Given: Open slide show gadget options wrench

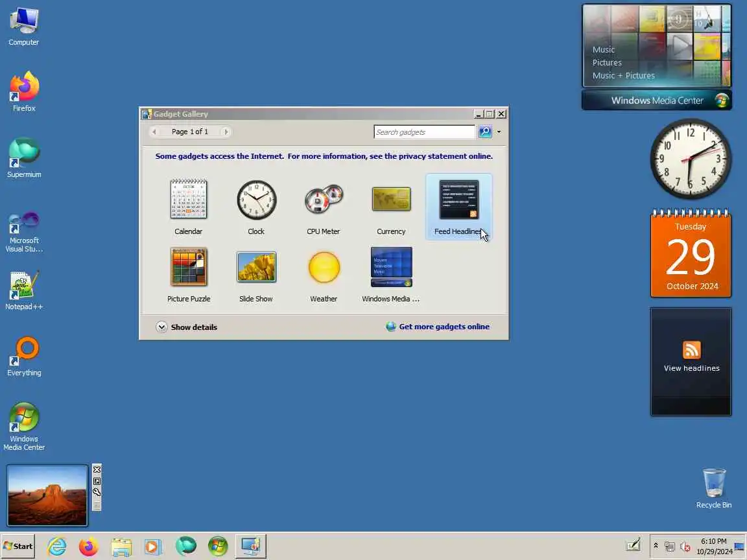Looking at the screenshot, I should [x=97, y=493].
